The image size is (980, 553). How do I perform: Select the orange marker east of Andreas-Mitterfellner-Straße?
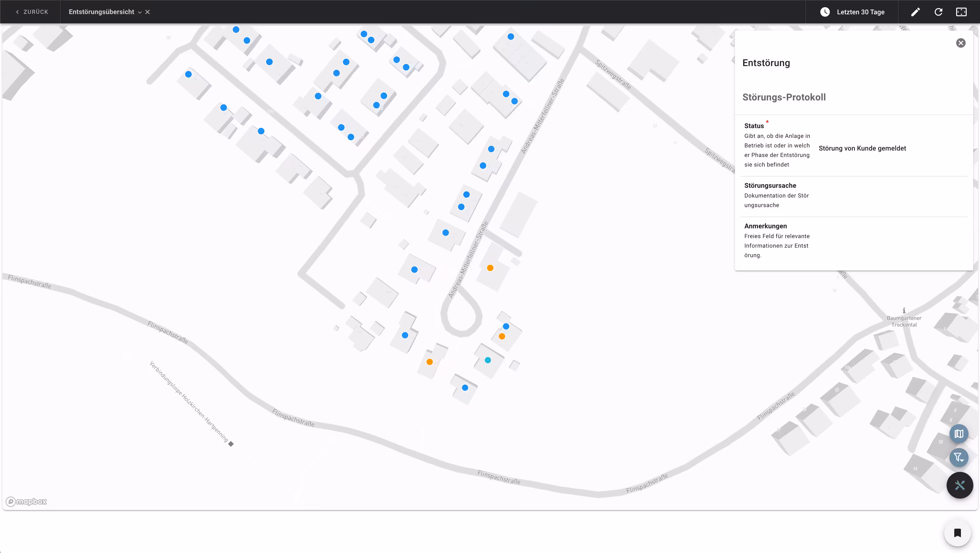(490, 268)
